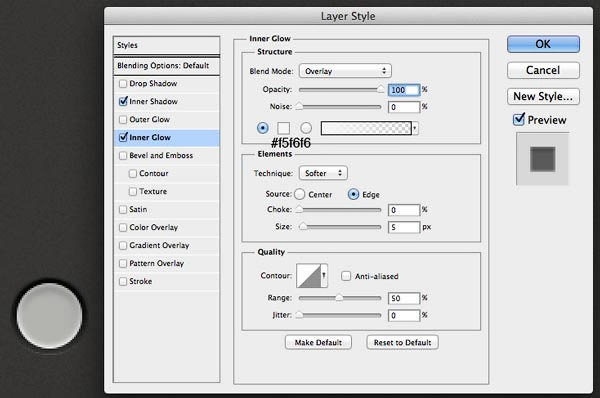The image size is (600, 398).
Task: Select the Color Overlay settings row
Action: (166, 227)
